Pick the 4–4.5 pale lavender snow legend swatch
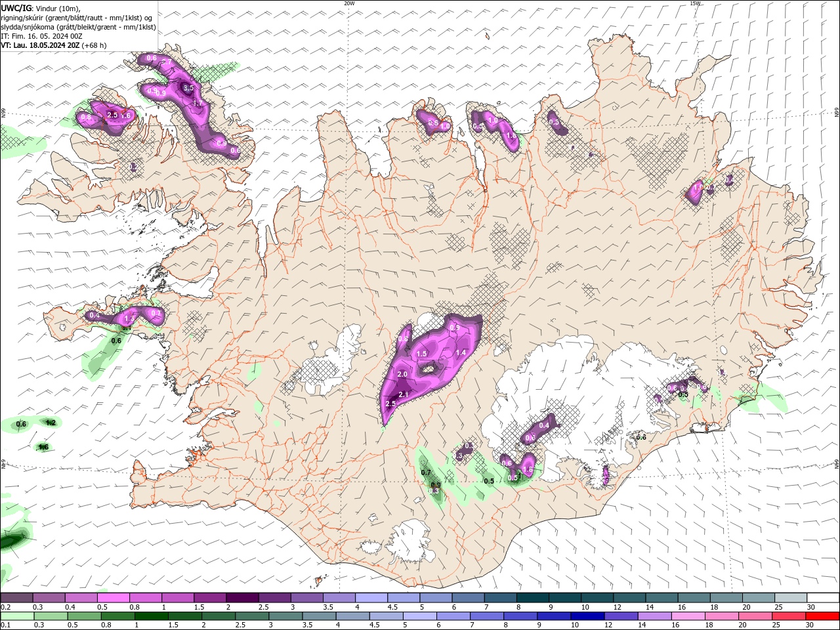The image size is (840, 630). click(371, 598)
